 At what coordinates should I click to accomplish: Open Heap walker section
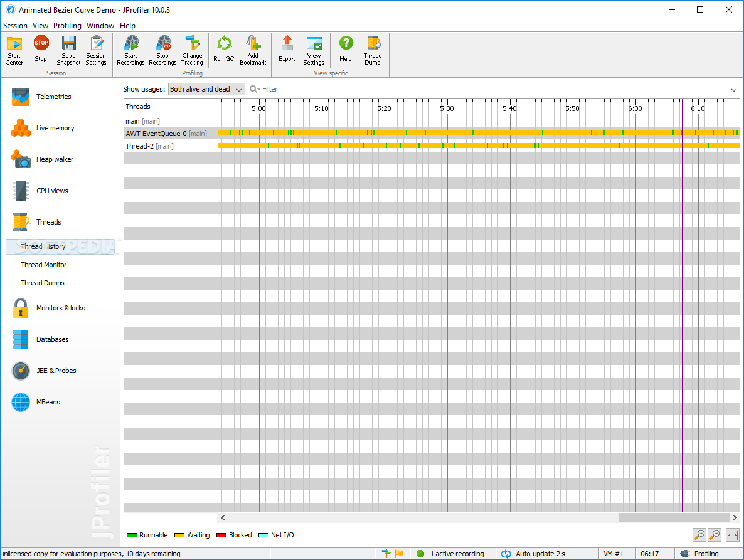[55, 159]
